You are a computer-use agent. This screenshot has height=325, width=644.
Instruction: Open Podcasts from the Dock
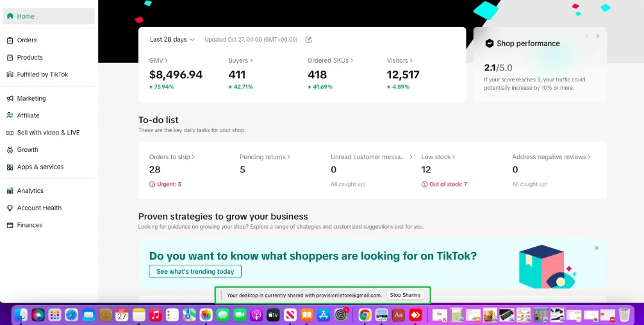point(257,315)
